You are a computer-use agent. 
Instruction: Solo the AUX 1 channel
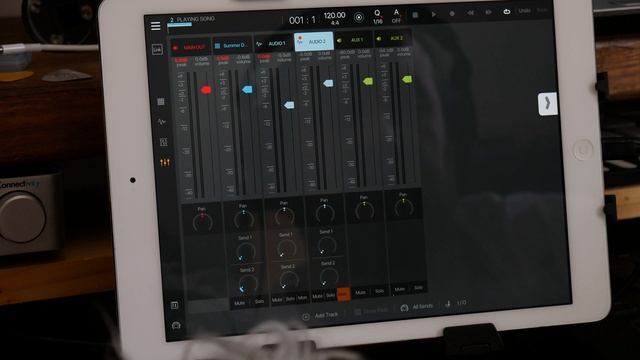[379, 291]
